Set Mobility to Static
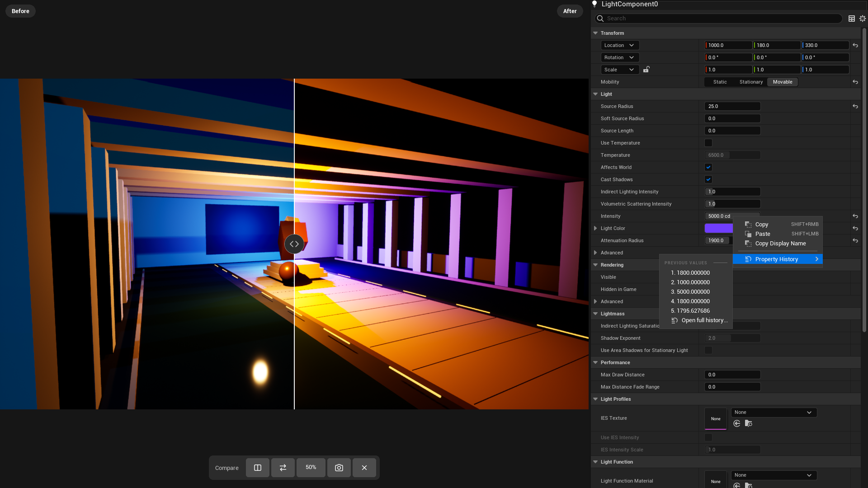This screenshot has height=488, width=868. [x=720, y=82]
